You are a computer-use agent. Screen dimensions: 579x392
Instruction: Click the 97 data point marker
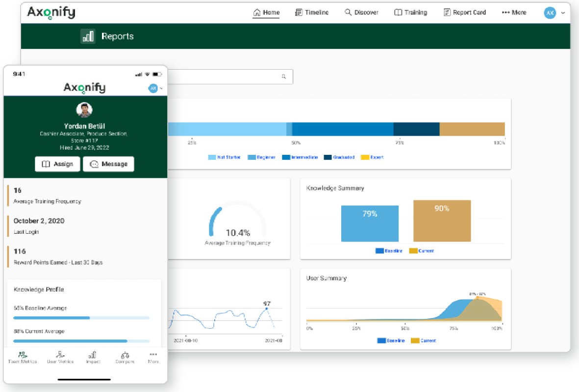click(266, 309)
